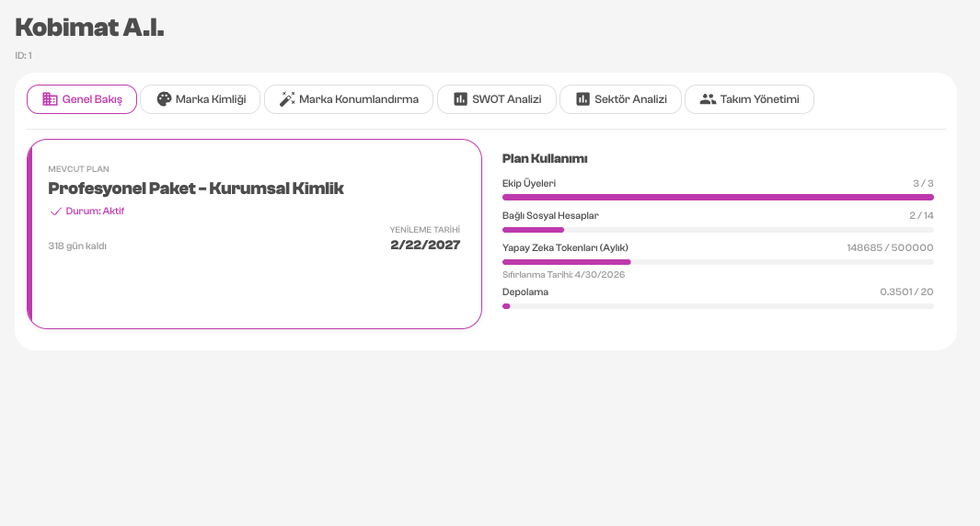The width and height of the screenshot is (980, 526).
Task: Click the ID: 1 label
Action: 23,55
